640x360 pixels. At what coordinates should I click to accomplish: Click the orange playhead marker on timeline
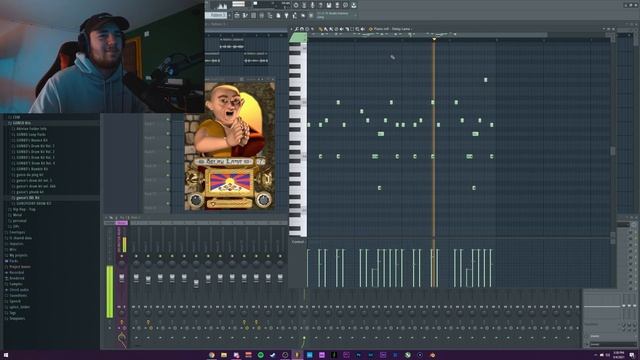434,39
